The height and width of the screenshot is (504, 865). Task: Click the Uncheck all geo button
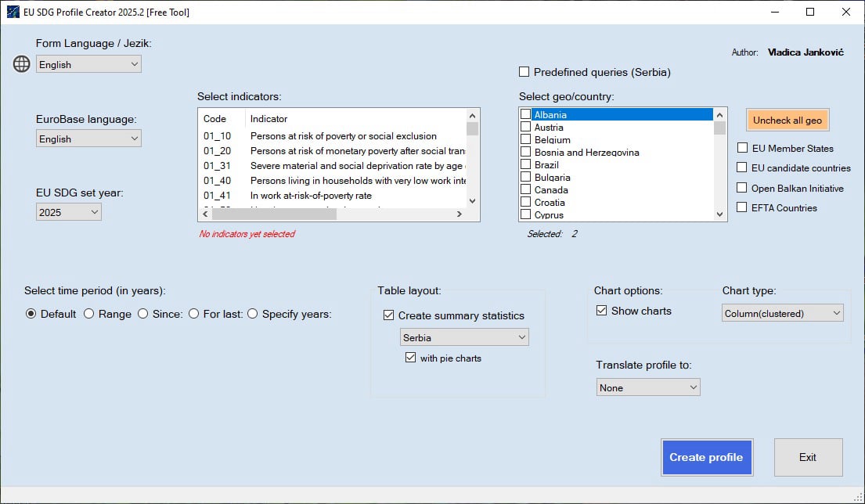pos(786,119)
